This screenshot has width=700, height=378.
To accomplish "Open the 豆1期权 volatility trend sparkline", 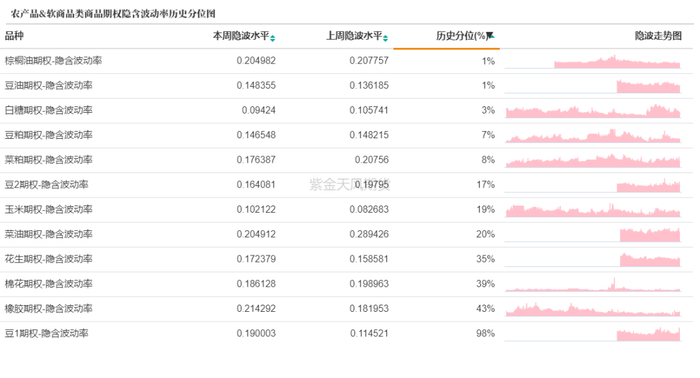I will [592, 334].
